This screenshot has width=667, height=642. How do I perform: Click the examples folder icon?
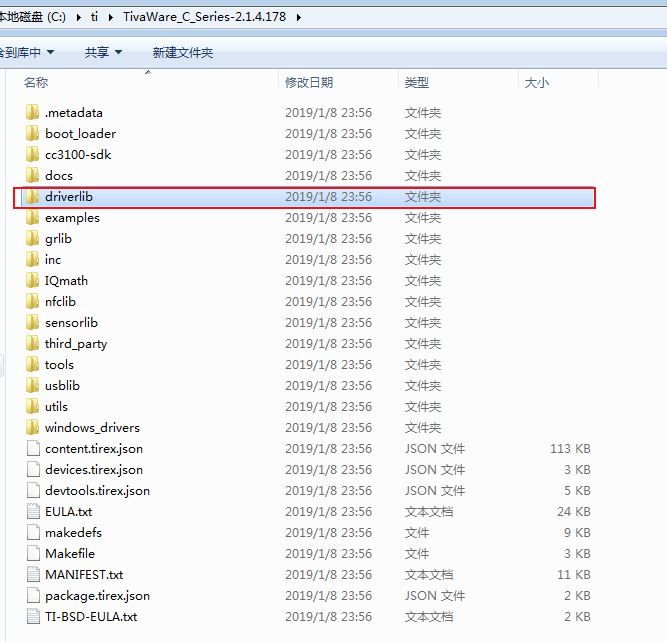point(32,217)
